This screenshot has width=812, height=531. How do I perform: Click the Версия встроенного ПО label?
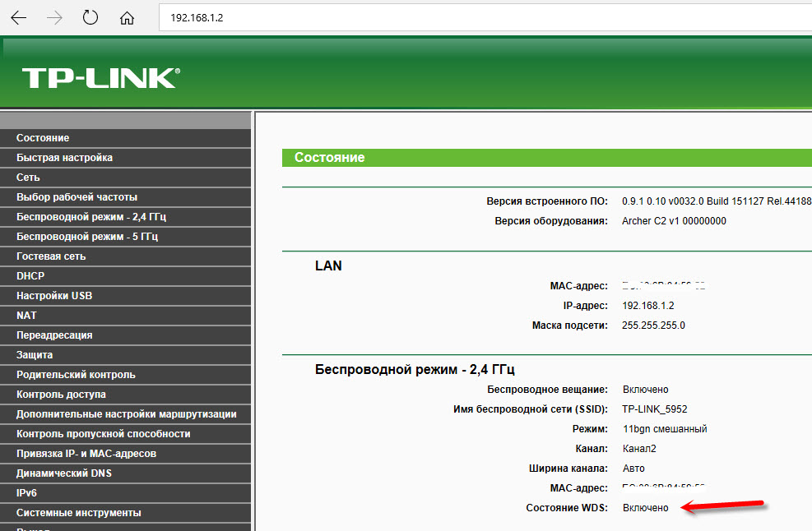(547, 201)
